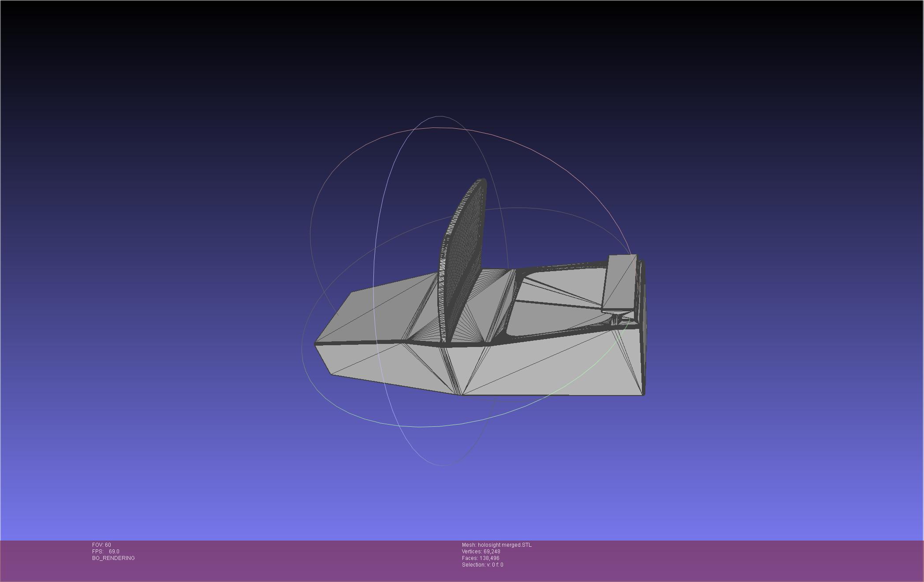Click the Faces: 138,496 counter

(x=481, y=558)
